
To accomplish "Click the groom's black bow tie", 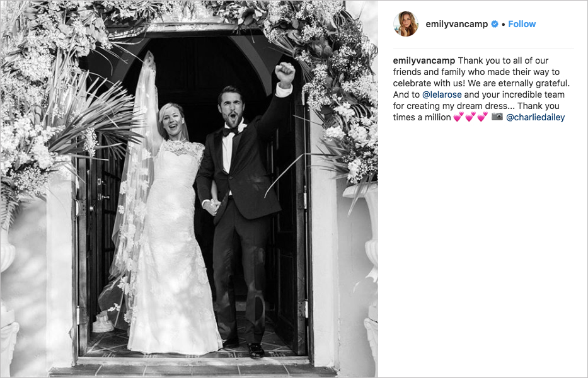I will tap(230, 131).
